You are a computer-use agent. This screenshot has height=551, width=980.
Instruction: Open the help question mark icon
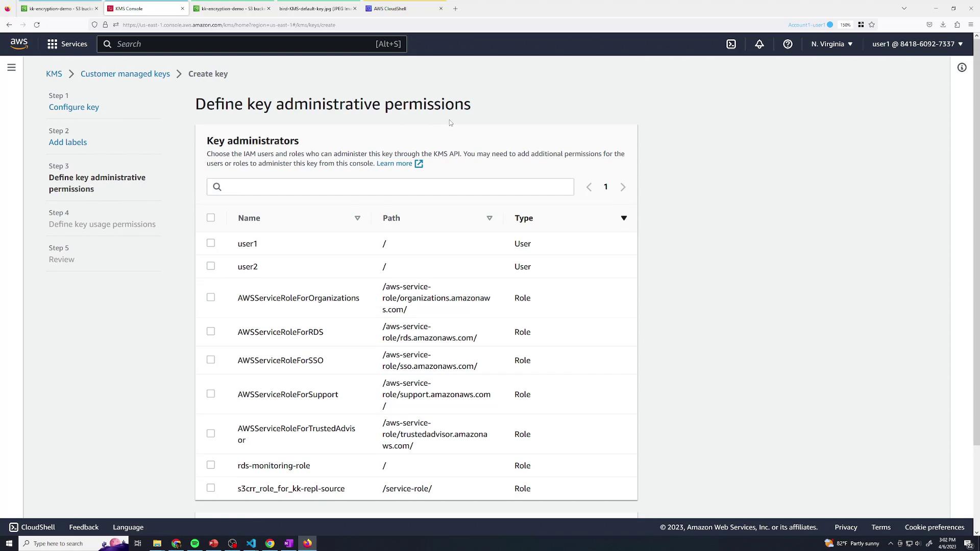click(788, 44)
